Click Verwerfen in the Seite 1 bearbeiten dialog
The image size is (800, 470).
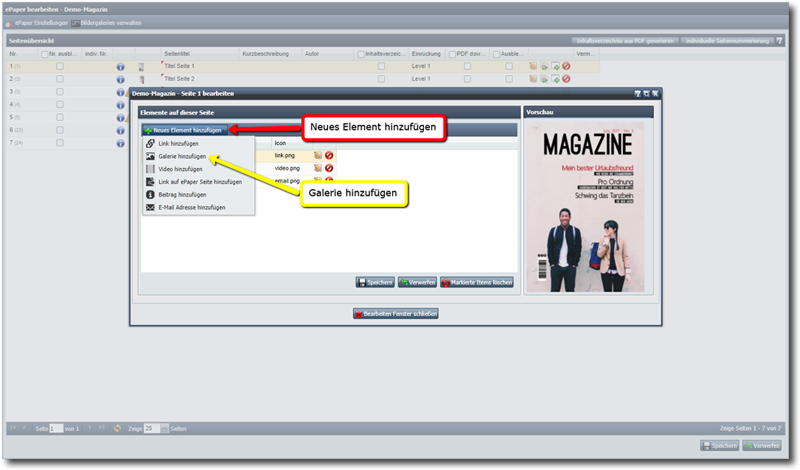coord(417,282)
